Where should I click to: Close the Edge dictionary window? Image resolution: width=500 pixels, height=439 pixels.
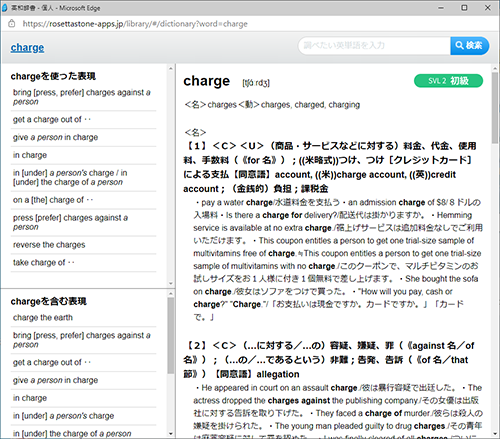point(487,8)
